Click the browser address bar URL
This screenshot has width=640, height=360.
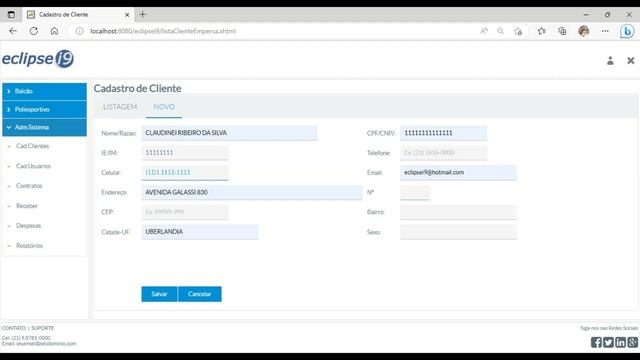pyautogui.click(x=163, y=31)
